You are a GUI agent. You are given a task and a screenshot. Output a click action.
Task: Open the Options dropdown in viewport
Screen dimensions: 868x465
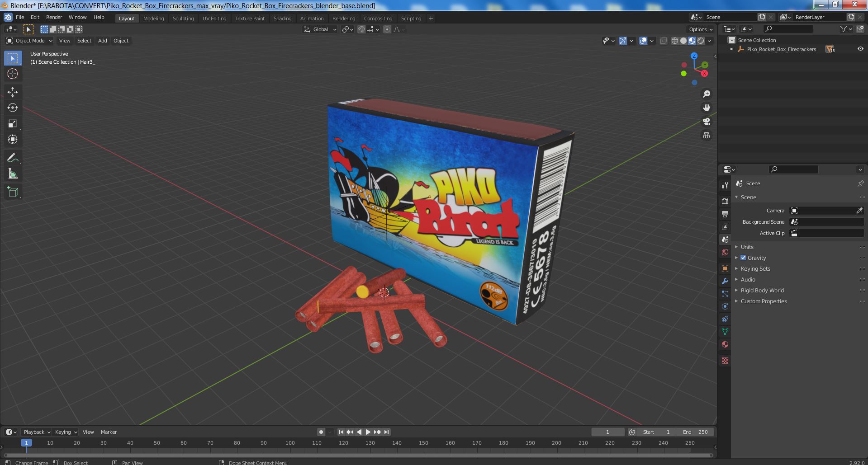pos(701,29)
